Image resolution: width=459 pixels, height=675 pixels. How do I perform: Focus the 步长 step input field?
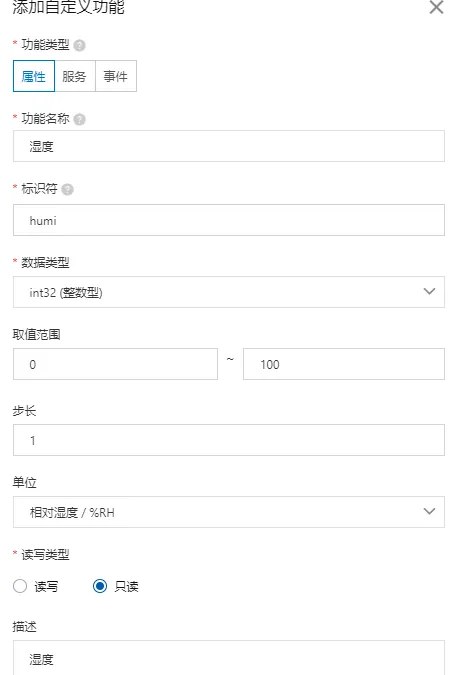[x=229, y=440]
